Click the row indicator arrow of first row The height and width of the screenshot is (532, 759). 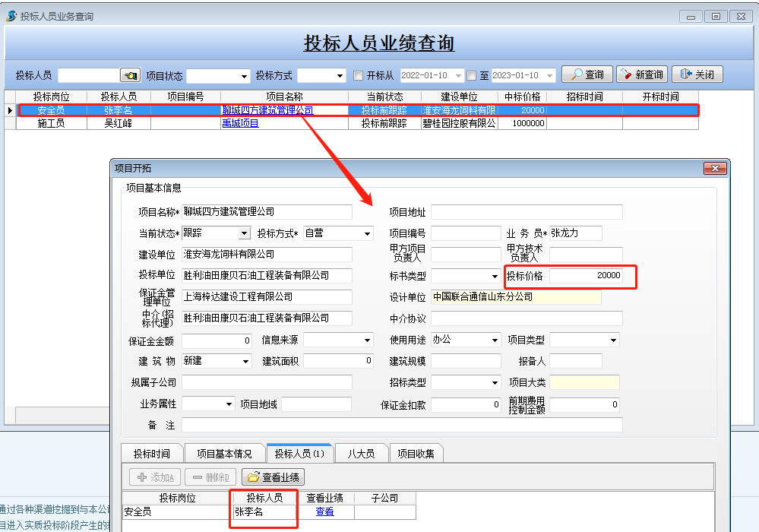pyautogui.click(x=10, y=110)
